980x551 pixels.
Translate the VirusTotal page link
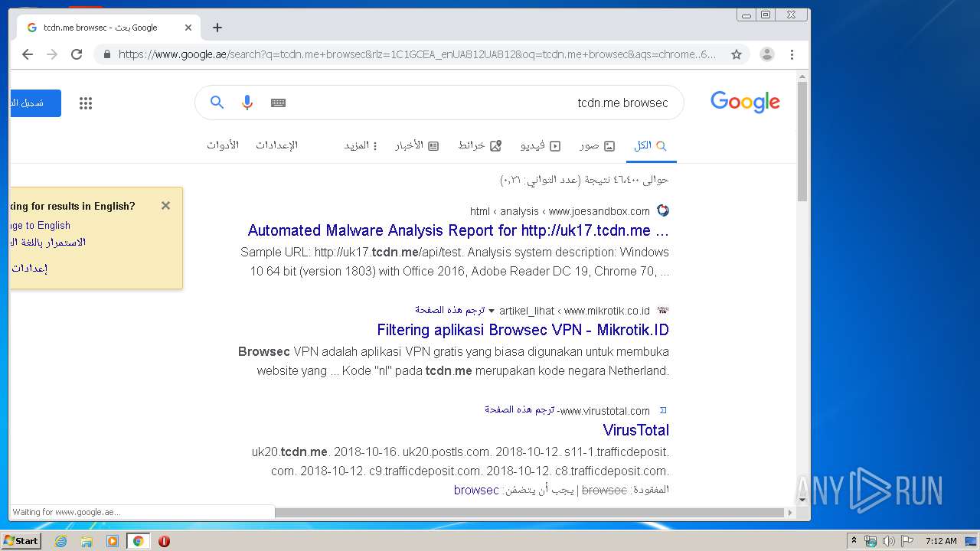tap(519, 410)
